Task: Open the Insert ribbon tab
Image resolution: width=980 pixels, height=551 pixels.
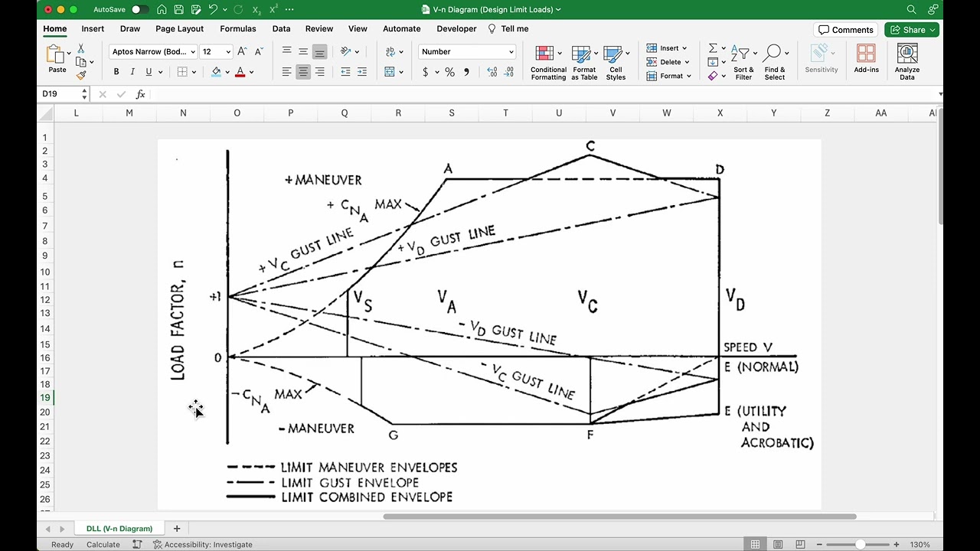Action: pyautogui.click(x=93, y=28)
